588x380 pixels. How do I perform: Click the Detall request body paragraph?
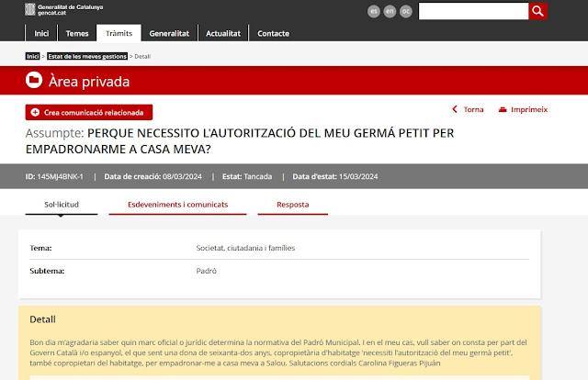click(278, 352)
